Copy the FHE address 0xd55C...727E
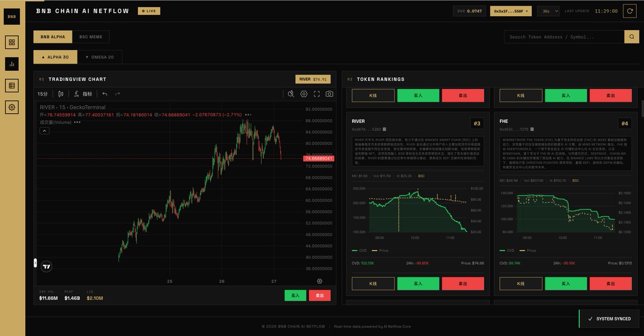 (532, 129)
